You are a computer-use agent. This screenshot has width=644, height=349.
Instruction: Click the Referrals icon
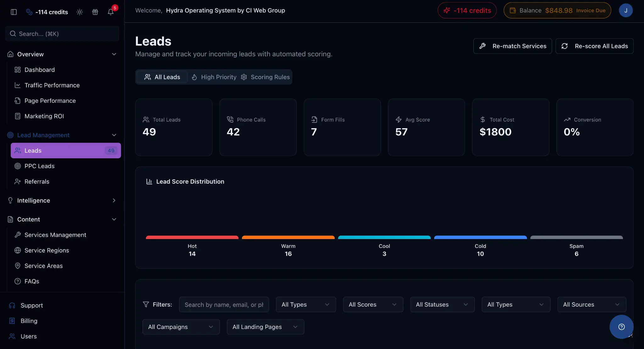(18, 182)
